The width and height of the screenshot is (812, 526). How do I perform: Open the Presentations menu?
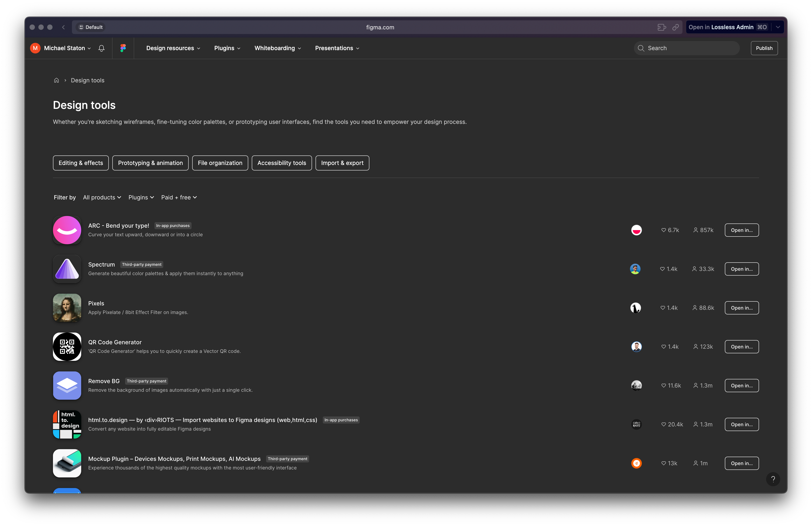point(337,48)
